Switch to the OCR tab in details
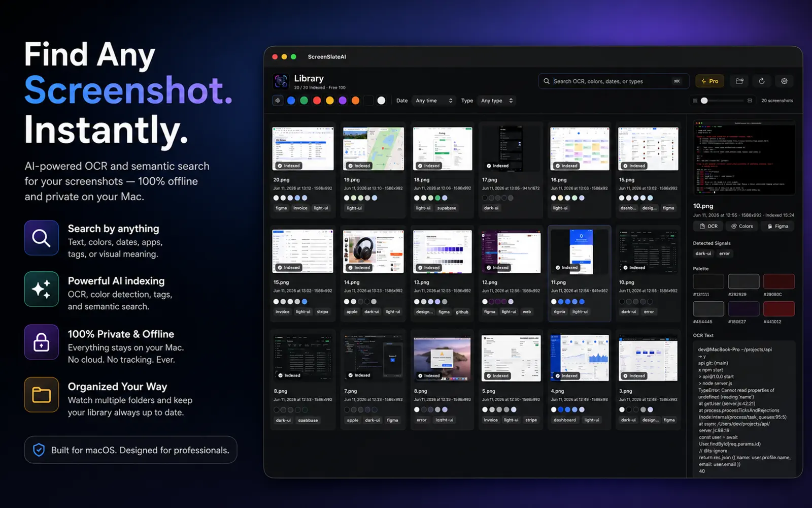The height and width of the screenshot is (508, 812). pyautogui.click(x=708, y=226)
